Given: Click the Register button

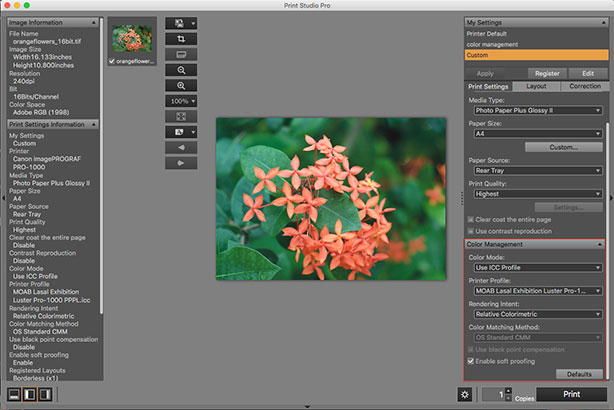Looking at the screenshot, I should click(547, 73).
